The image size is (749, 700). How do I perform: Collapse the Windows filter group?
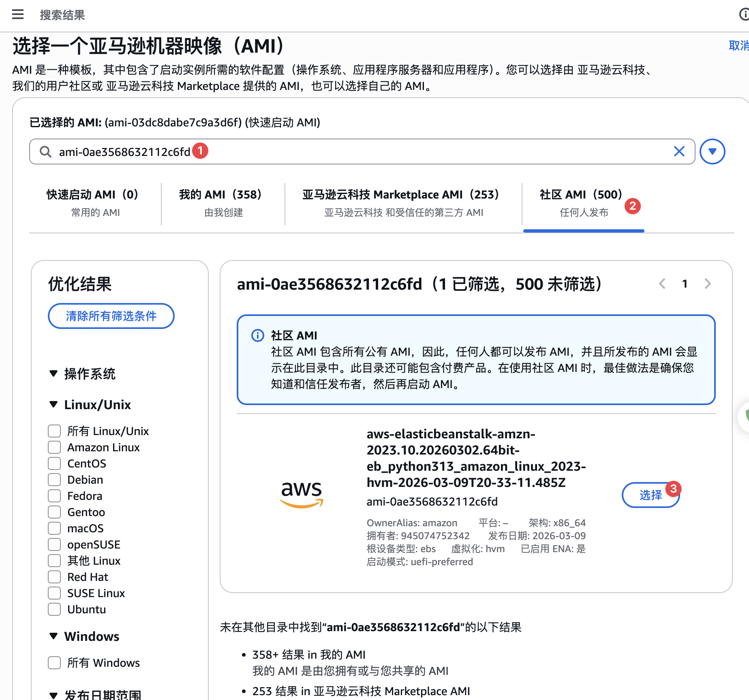click(x=53, y=636)
